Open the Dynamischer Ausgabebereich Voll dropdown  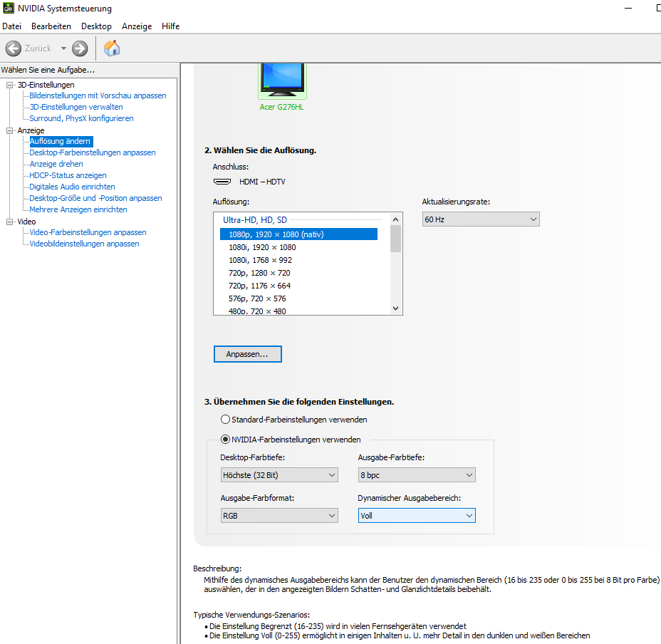[417, 515]
